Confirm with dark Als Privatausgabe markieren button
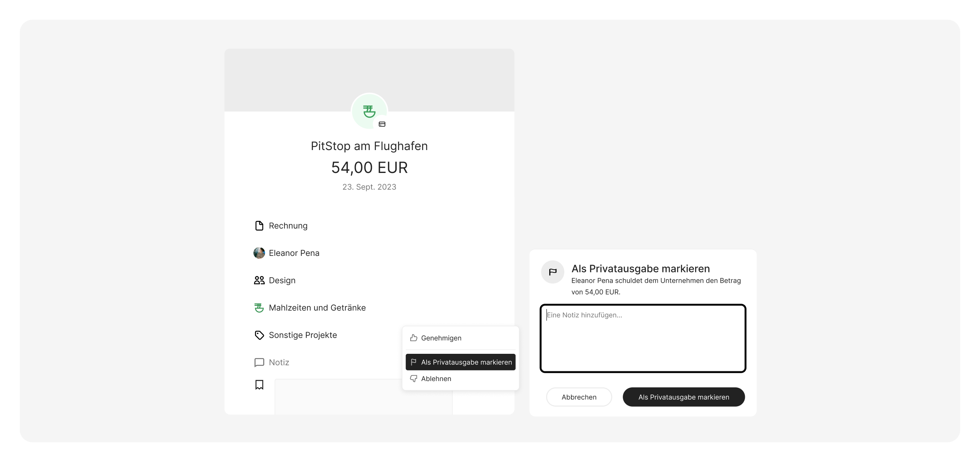Viewport: 980px width, 462px height. (x=684, y=397)
